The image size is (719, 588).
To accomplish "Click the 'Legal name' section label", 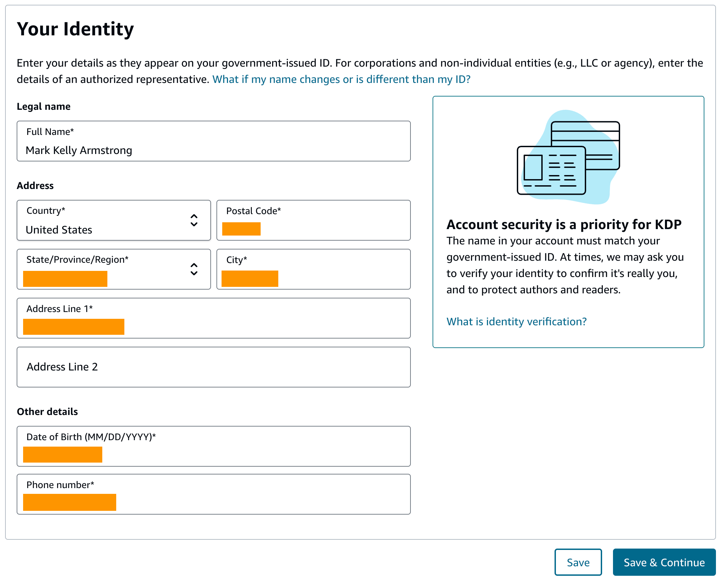I will 43,106.
